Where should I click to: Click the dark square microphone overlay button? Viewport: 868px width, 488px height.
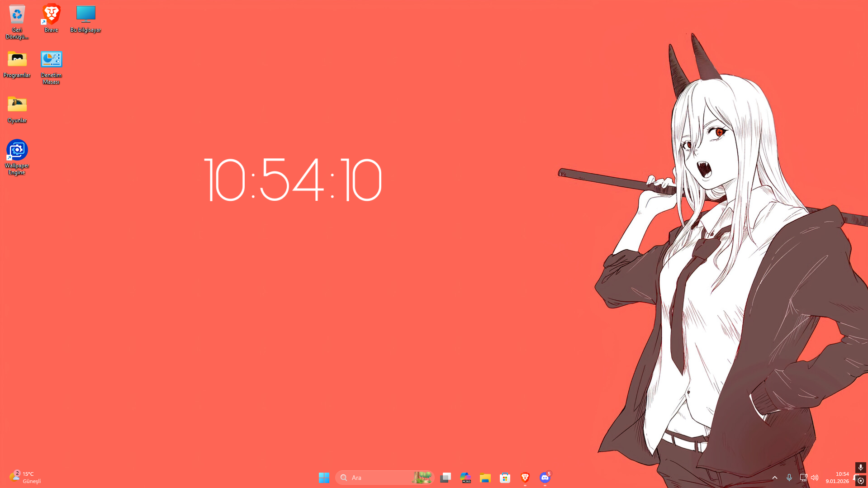(861, 468)
